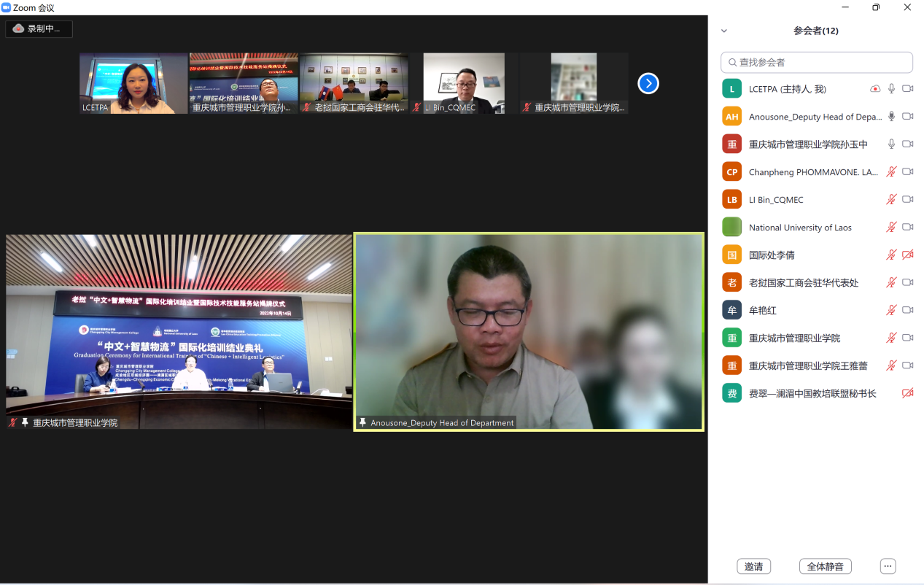The height and width of the screenshot is (585, 924).
Task: Click the pin icon on Anousone video
Action: coord(362,422)
